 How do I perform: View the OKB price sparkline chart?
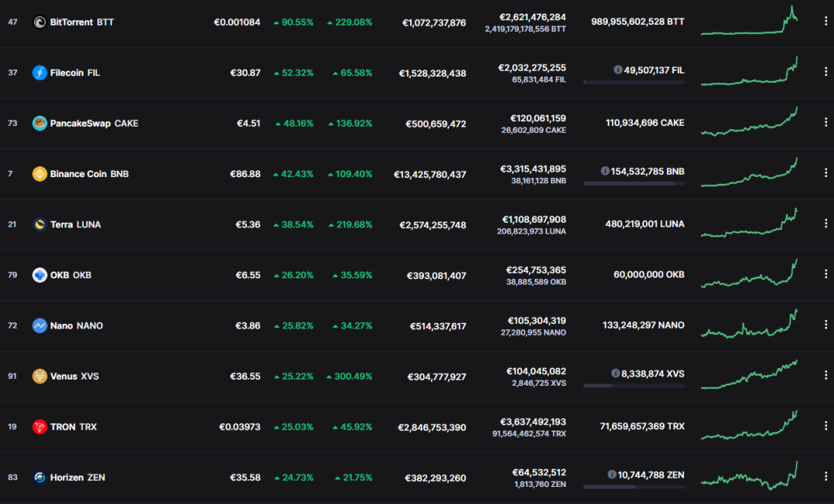(749, 273)
